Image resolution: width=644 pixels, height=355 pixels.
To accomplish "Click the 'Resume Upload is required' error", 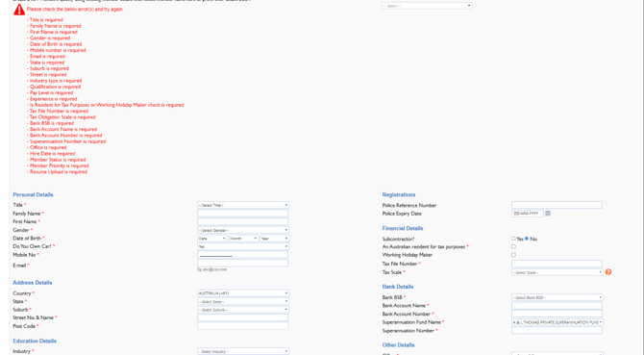I will (57, 172).
